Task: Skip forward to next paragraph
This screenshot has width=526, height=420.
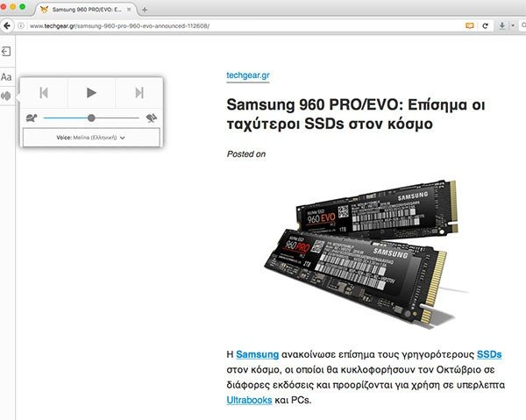Action: (139, 93)
